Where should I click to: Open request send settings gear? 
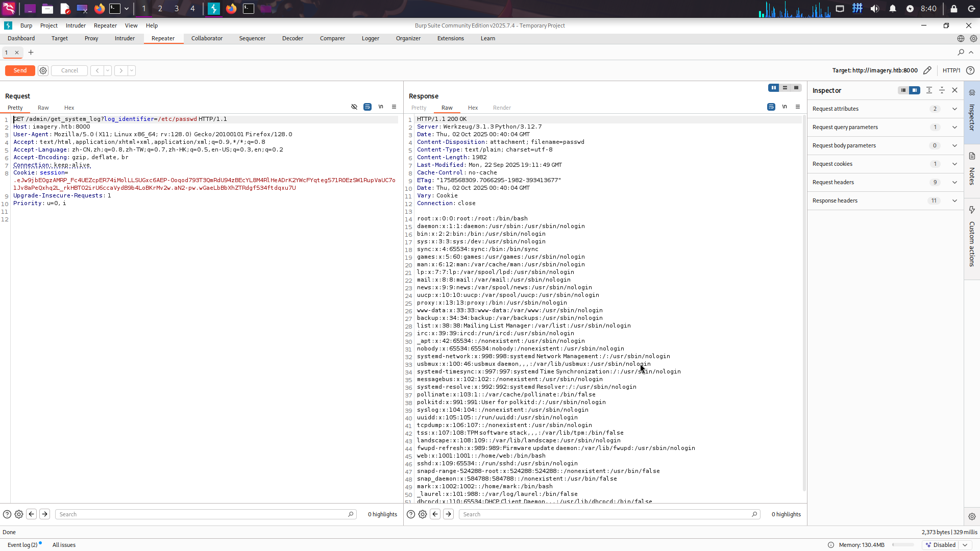pos(43,71)
